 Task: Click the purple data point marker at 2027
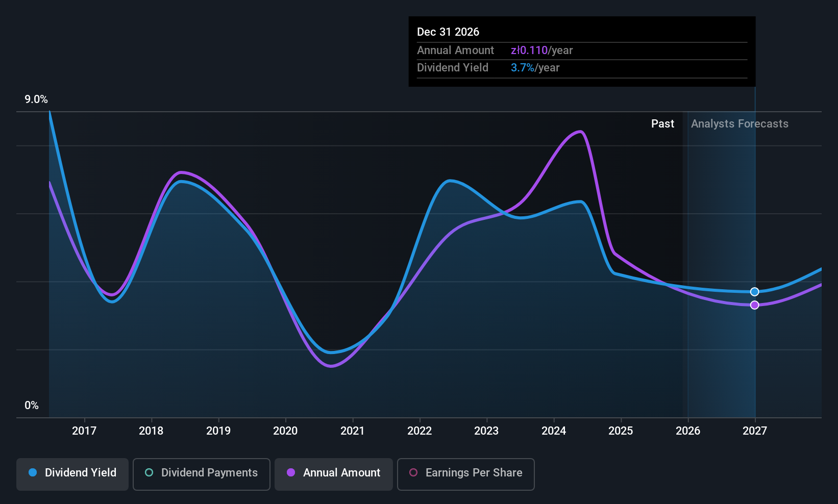(754, 305)
